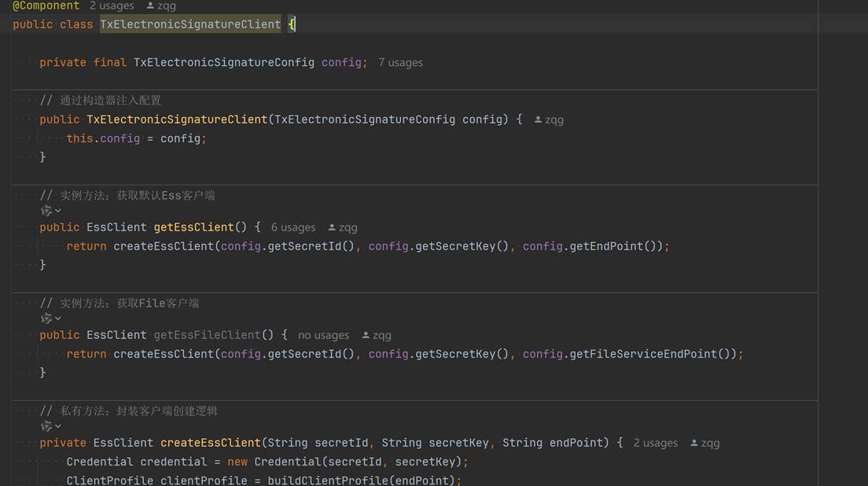This screenshot has width=868, height=486.
Task: Show the "7 usages" of config field
Action: 400,62
